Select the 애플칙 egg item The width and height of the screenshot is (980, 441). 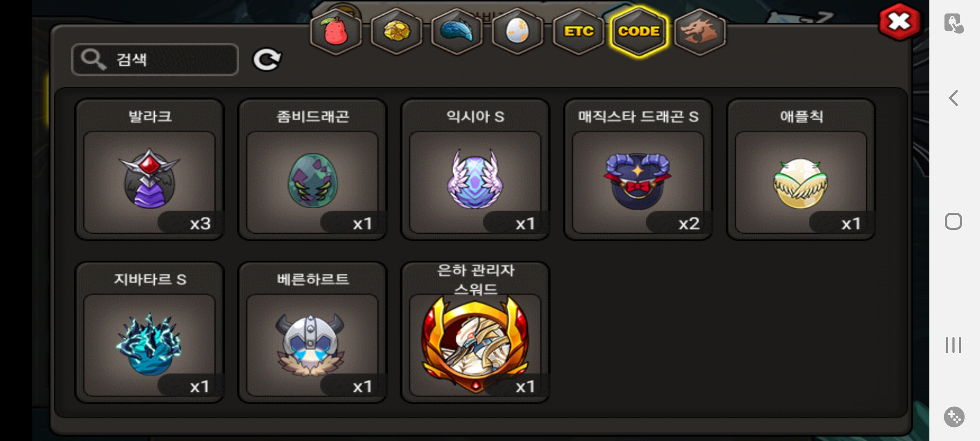(801, 169)
